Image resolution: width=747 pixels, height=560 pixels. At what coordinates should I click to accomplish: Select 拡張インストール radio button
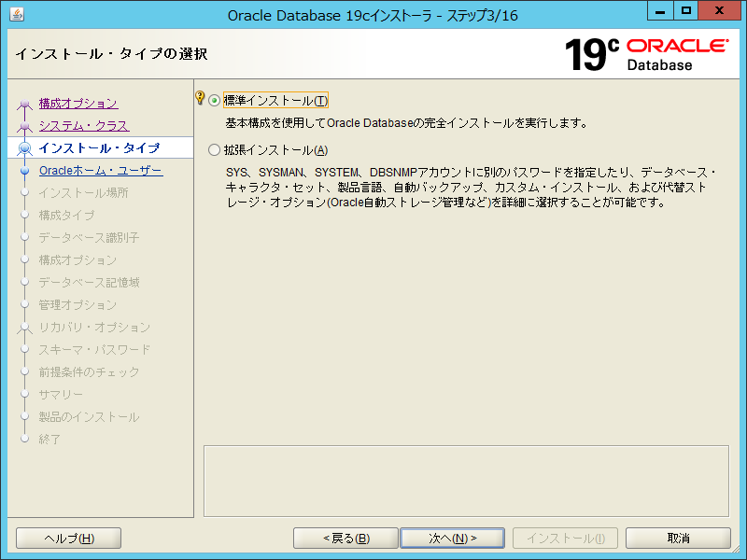pyautogui.click(x=215, y=150)
